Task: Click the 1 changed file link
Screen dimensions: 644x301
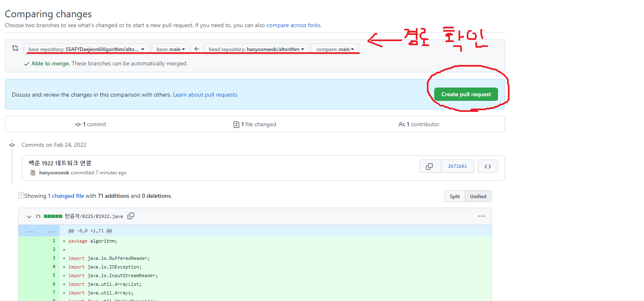Action: click(66, 196)
